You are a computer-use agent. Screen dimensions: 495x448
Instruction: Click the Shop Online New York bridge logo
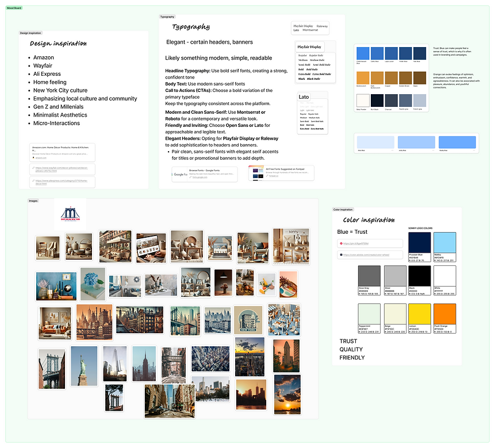(x=70, y=214)
